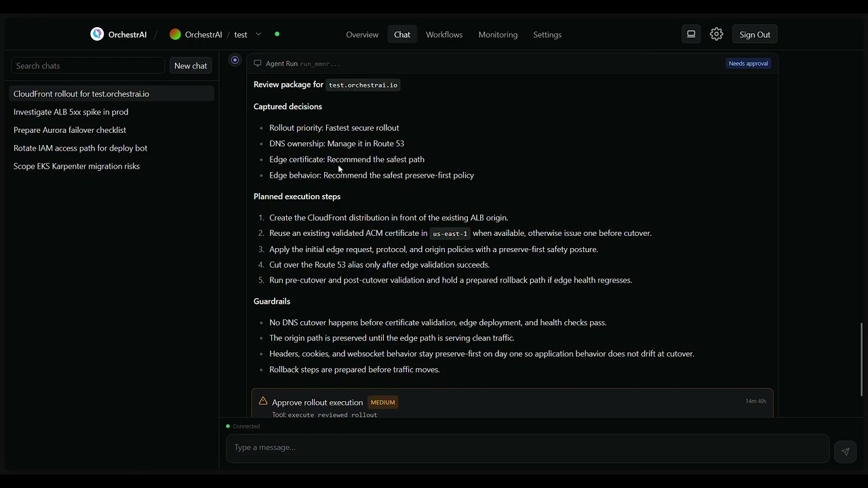Screen dimensions: 868x488
Task: Click the DNS ownership decision line
Action: pyautogui.click(x=337, y=144)
